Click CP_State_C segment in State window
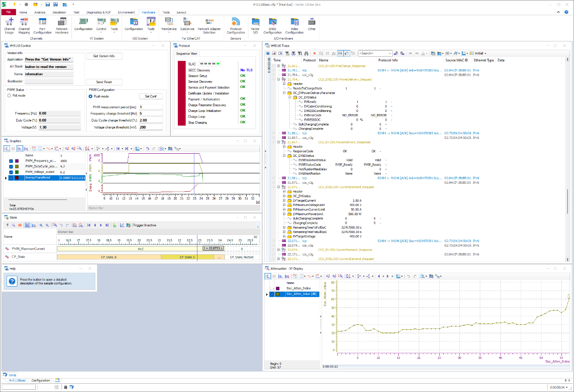This screenshot has width=574, height=392. (x=187, y=257)
